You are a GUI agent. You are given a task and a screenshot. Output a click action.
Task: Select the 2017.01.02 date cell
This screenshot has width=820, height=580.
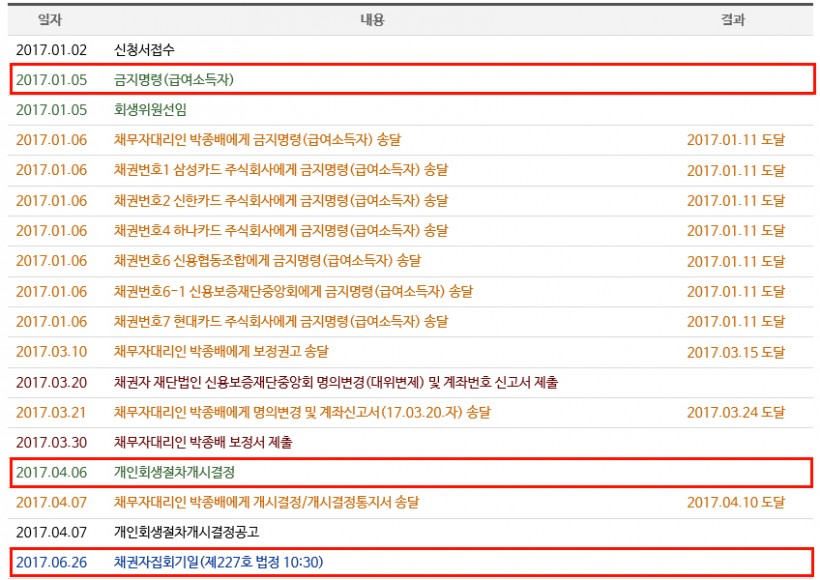pyautogui.click(x=51, y=50)
